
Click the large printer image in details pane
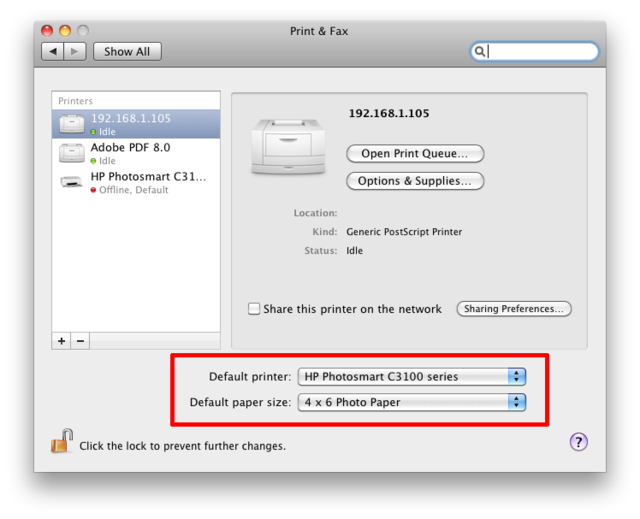click(x=289, y=147)
